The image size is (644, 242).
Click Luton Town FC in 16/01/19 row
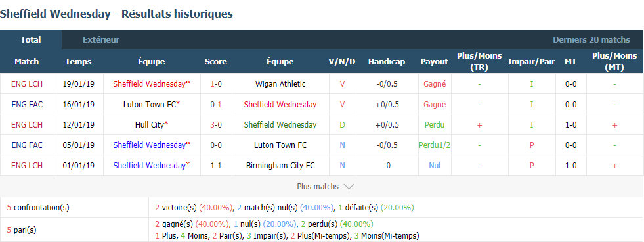point(150,105)
